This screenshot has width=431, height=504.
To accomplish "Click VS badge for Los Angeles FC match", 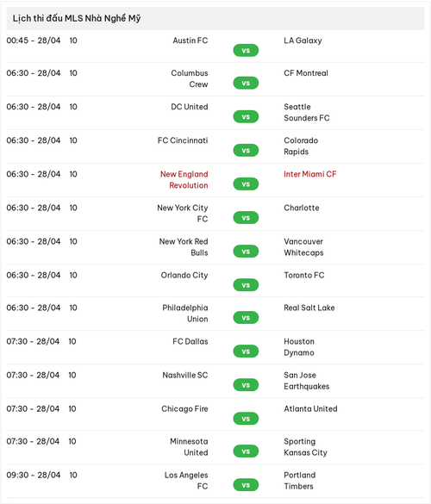I will point(246,485).
